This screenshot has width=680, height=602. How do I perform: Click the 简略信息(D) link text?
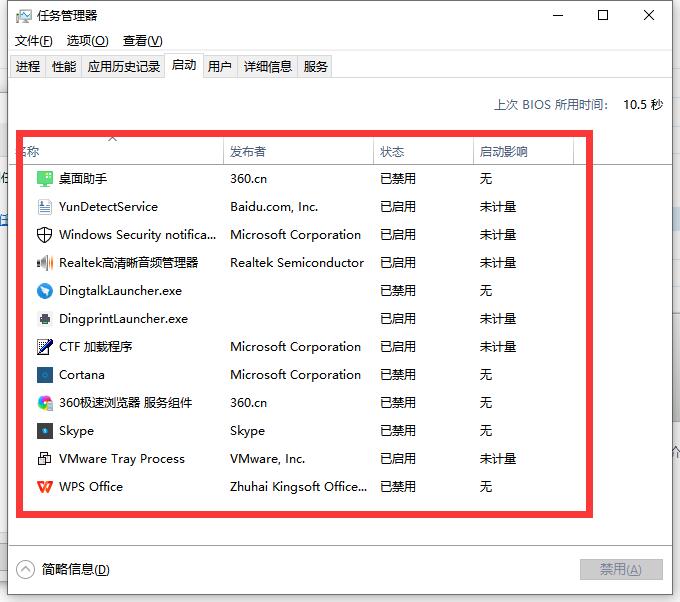(75, 569)
